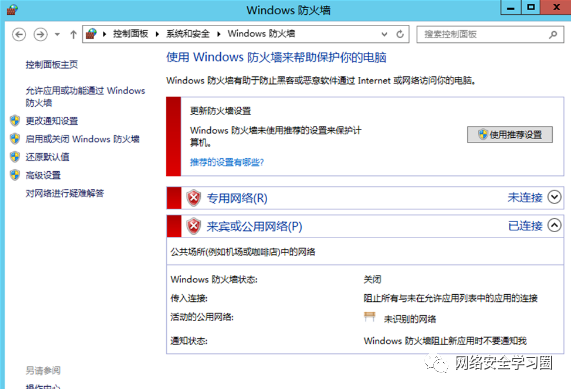Click shield icon beside 更改通知设置
The image size is (571, 389).
pyautogui.click(x=15, y=120)
